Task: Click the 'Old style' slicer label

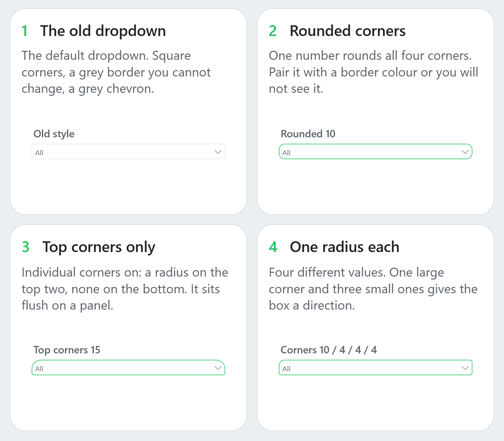Action: pos(54,134)
